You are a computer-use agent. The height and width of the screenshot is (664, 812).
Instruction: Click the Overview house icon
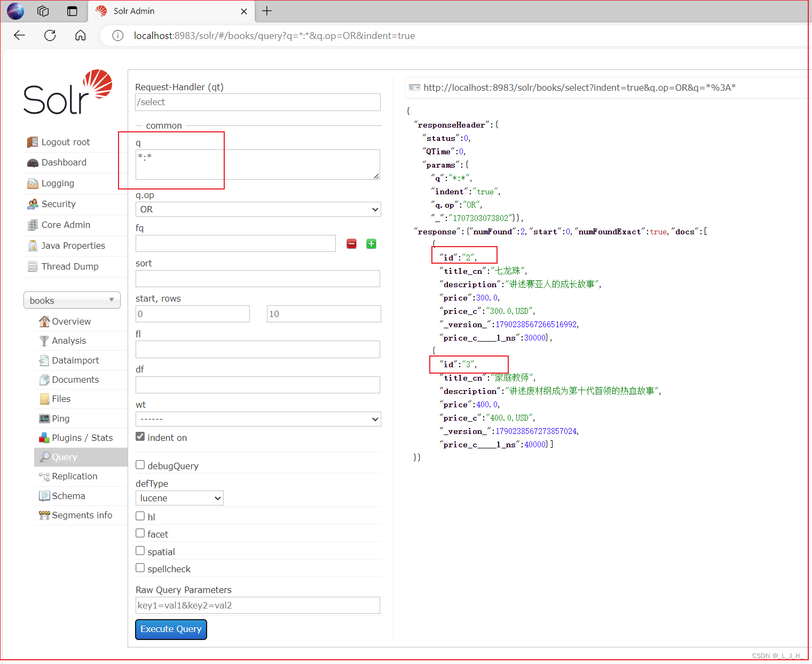click(44, 321)
